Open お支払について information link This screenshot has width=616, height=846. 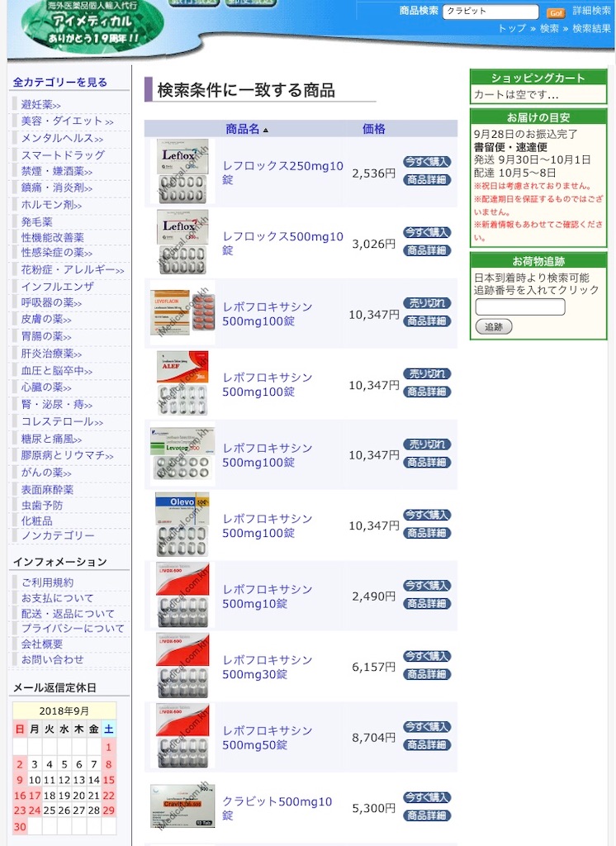57,598
